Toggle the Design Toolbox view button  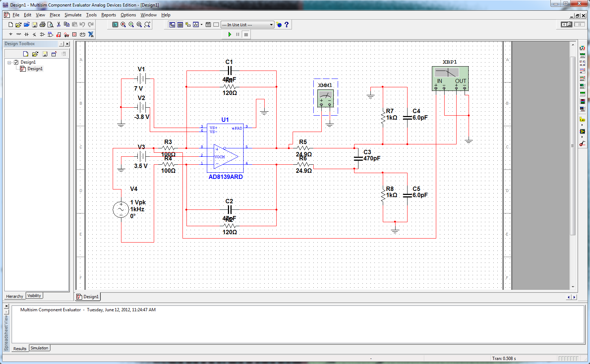point(172,25)
